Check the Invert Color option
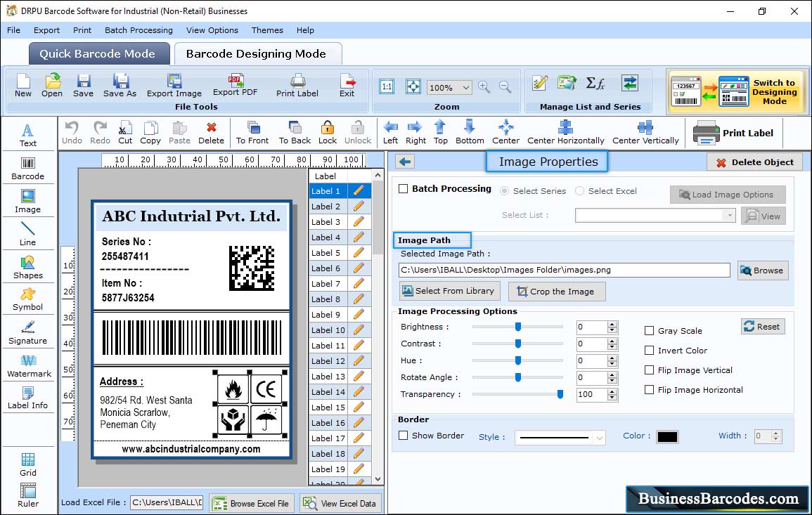The width and height of the screenshot is (812, 515). pyautogui.click(x=649, y=351)
